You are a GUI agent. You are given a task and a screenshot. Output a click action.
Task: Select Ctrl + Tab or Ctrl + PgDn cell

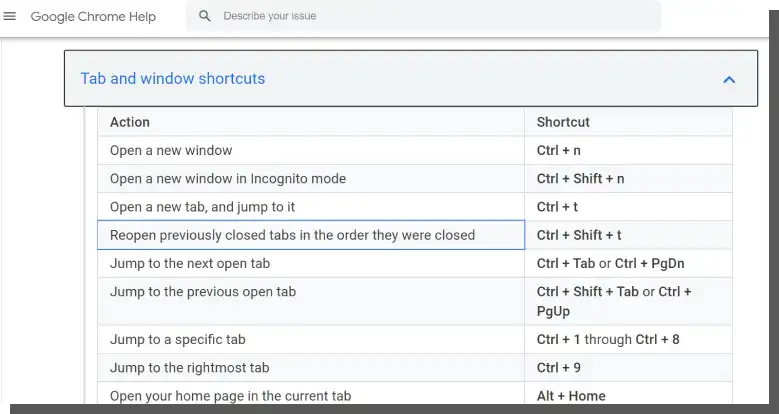point(628,263)
